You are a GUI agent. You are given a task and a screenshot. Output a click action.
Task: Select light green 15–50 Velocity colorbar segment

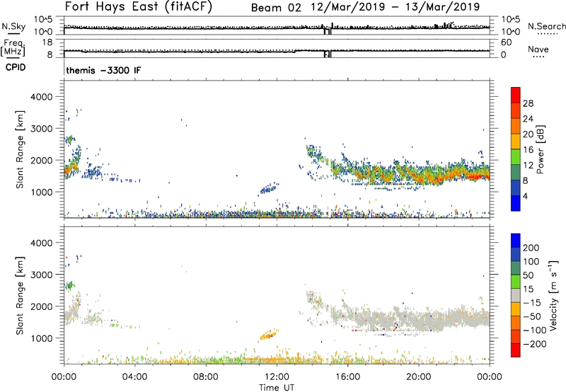click(516, 282)
